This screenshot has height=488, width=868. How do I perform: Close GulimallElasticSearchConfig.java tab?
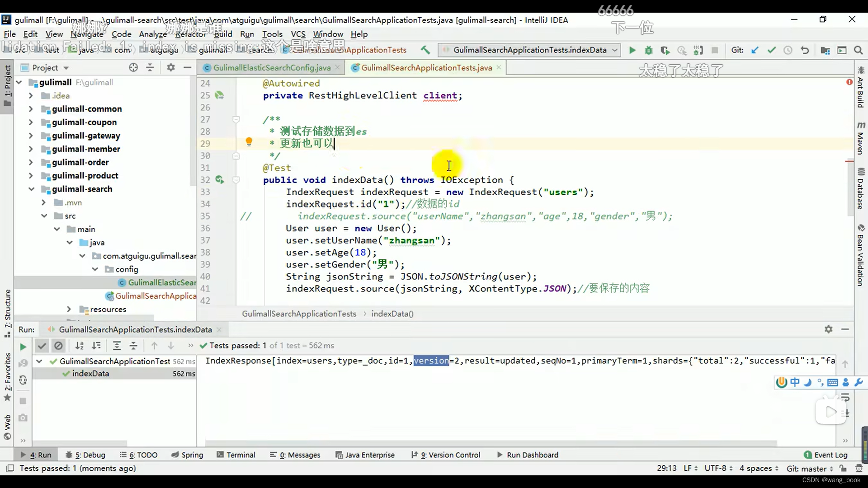337,67
